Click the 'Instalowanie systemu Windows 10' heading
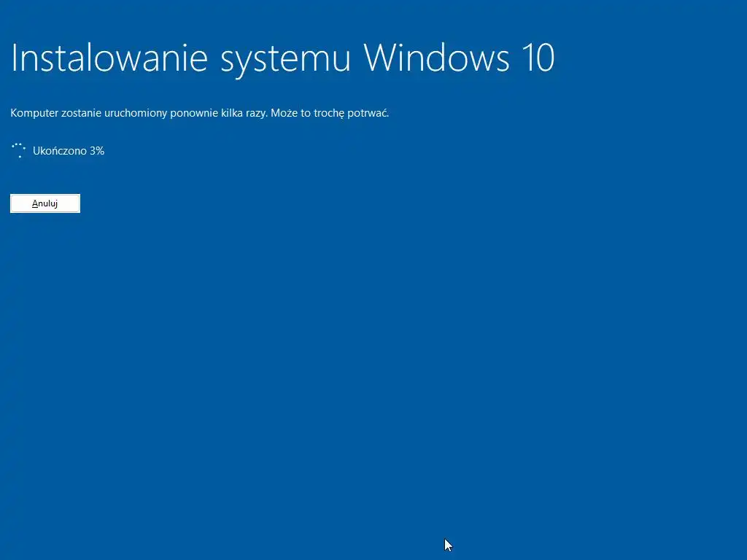The width and height of the screenshot is (747, 560). pyautogui.click(x=282, y=58)
